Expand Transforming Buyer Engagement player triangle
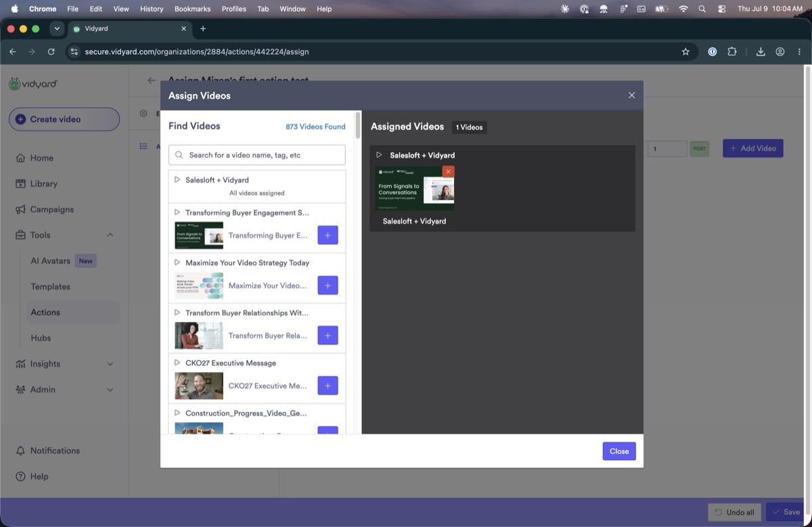This screenshot has width=812, height=527. pos(177,212)
